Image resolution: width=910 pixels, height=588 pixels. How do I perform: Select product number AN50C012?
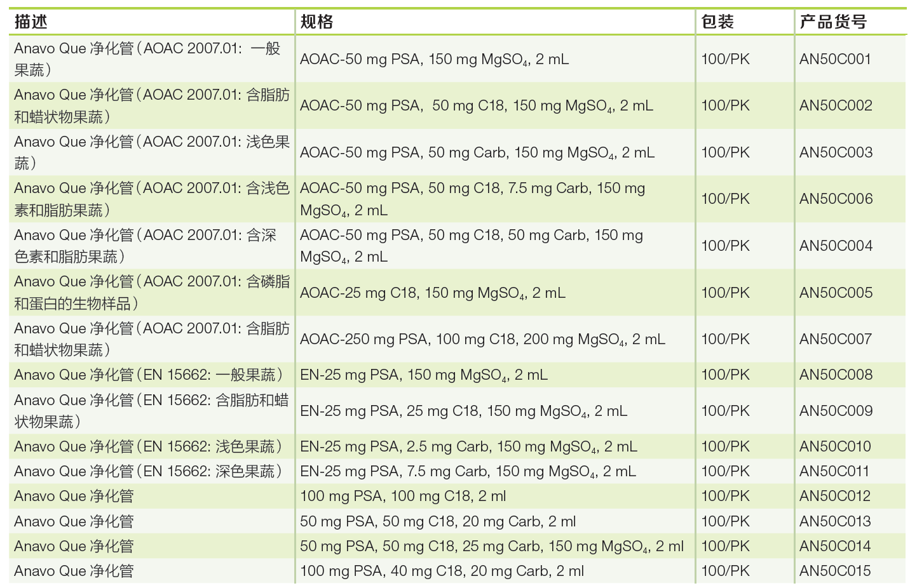coord(835,496)
